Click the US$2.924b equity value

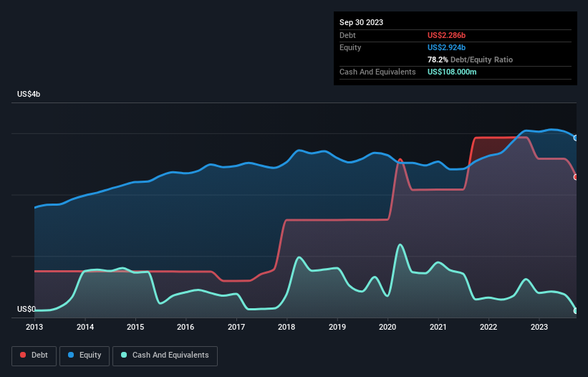point(446,47)
